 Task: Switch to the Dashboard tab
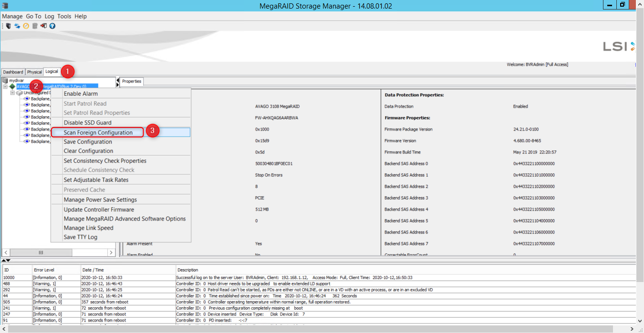[x=13, y=72]
